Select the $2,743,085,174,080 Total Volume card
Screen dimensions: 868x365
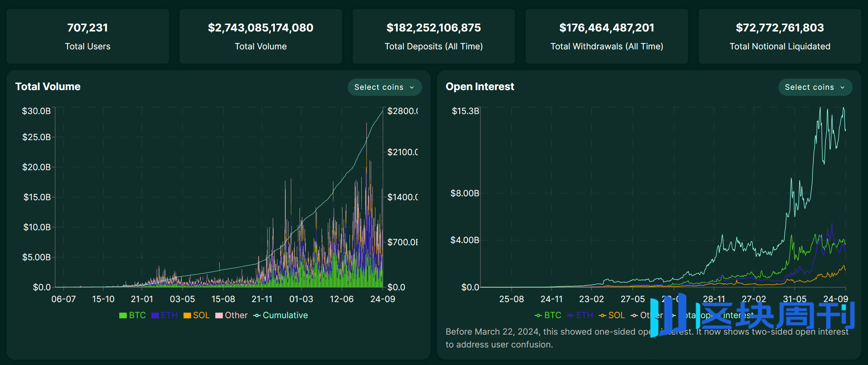pyautogui.click(x=261, y=36)
